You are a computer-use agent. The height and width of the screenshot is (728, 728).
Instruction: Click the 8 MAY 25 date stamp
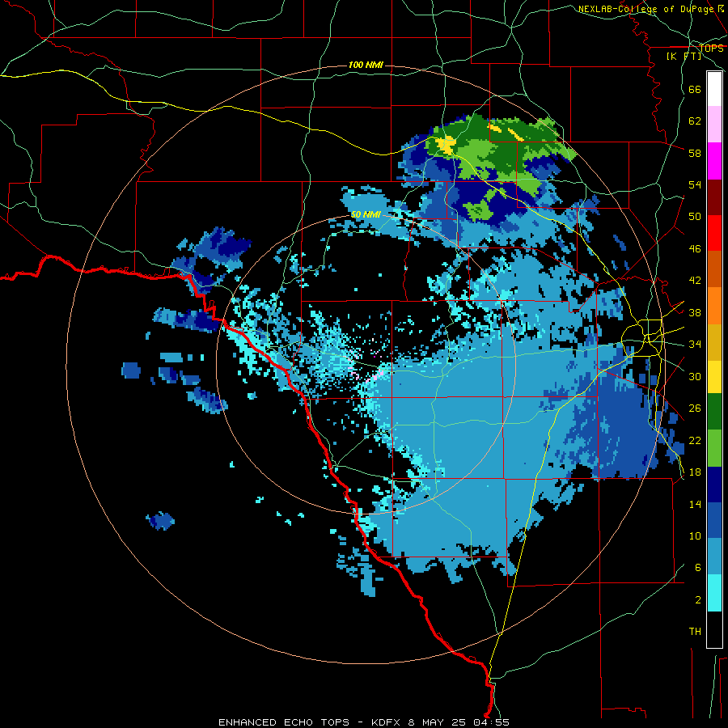coord(438,722)
